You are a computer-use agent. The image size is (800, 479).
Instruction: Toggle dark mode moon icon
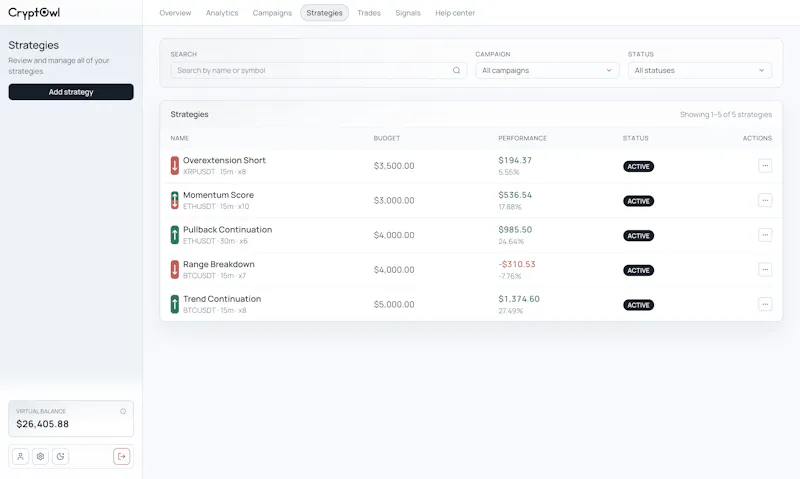click(61, 457)
